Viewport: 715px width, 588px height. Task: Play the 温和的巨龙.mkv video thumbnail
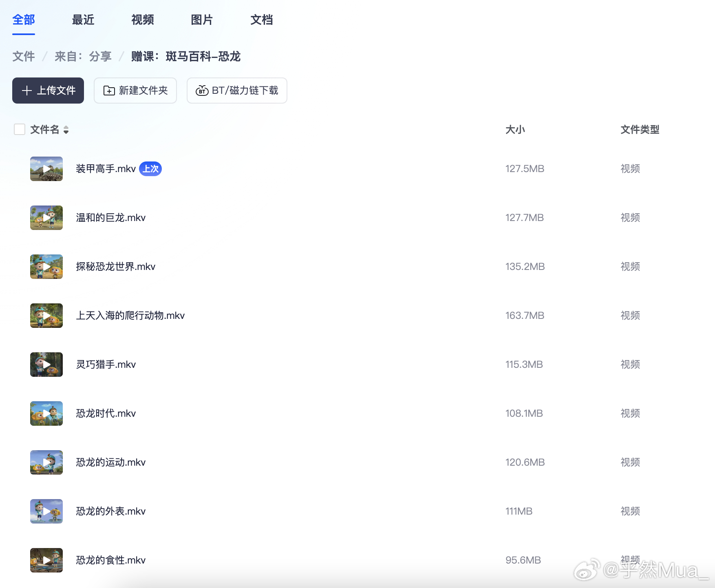(x=46, y=218)
